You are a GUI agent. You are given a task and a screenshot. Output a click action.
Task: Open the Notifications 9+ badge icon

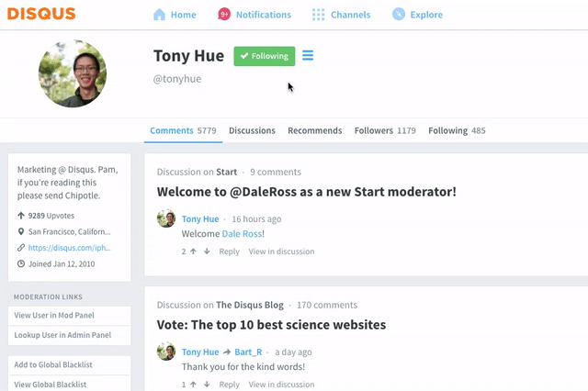coord(224,15)
